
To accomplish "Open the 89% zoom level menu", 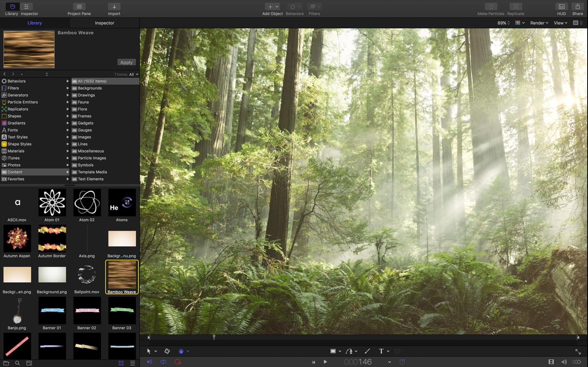I will [504, 23].
